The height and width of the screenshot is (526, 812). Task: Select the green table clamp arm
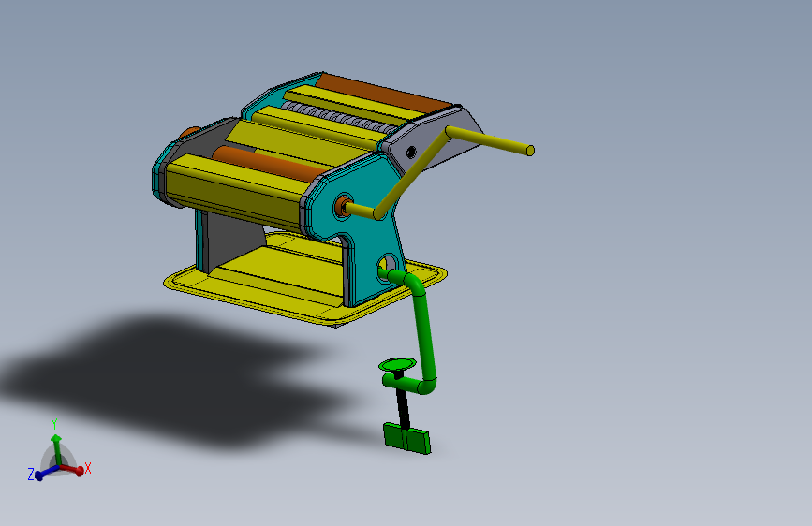[x=424, y=331]
